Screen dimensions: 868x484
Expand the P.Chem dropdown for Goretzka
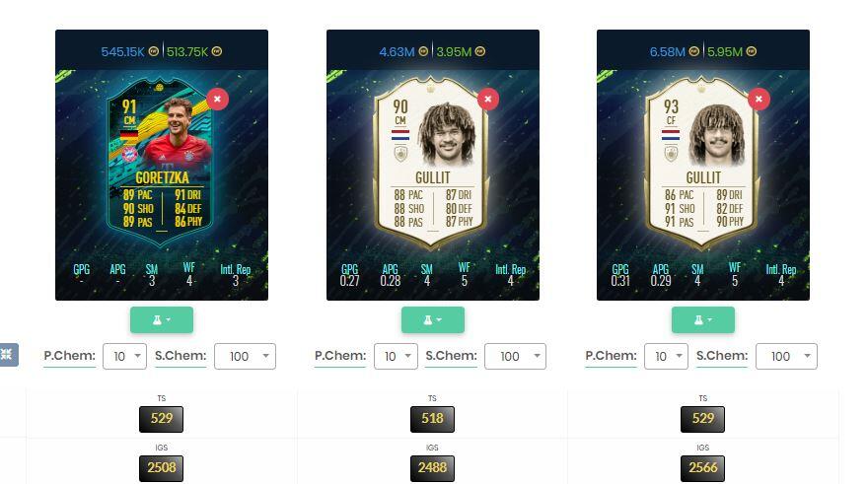124,356
